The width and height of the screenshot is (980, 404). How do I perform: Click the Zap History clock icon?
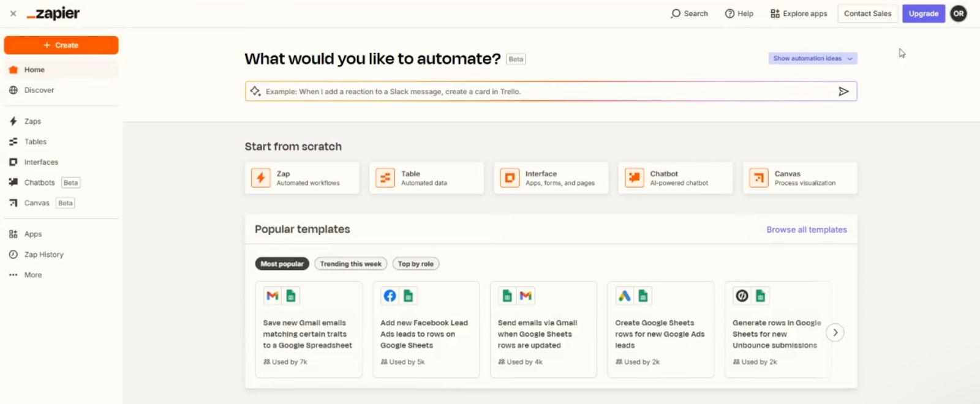(x=13, y=255)
